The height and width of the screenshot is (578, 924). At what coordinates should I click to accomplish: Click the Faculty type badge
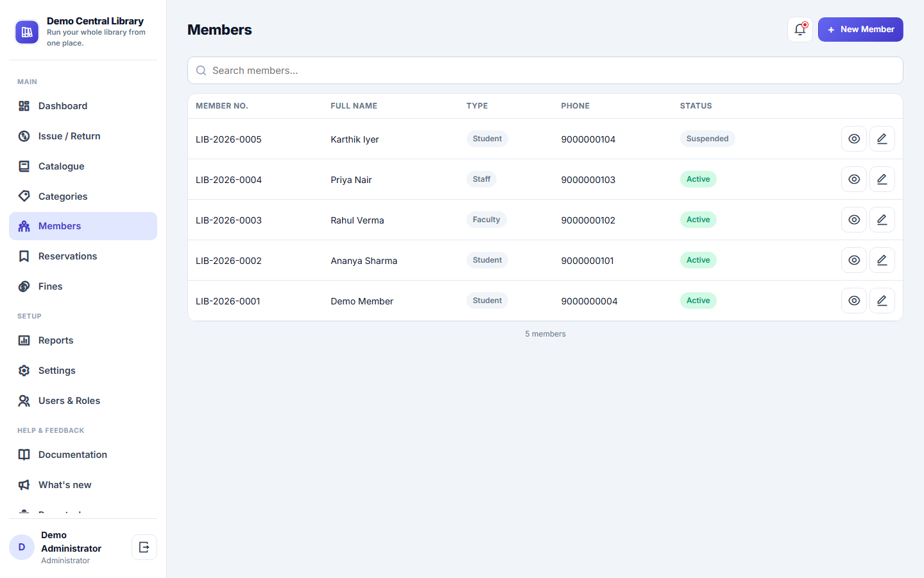click(x=486, y=220)
